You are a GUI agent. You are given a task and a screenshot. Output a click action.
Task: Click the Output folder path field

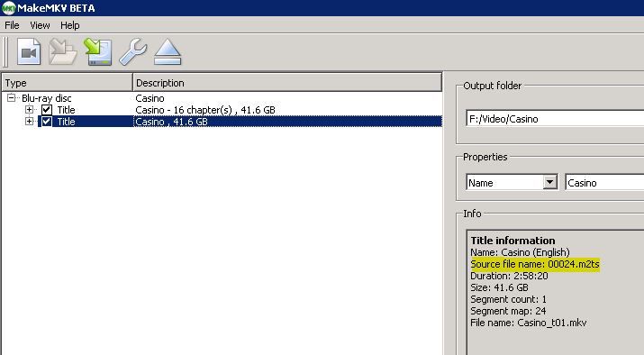pos(555,119)
